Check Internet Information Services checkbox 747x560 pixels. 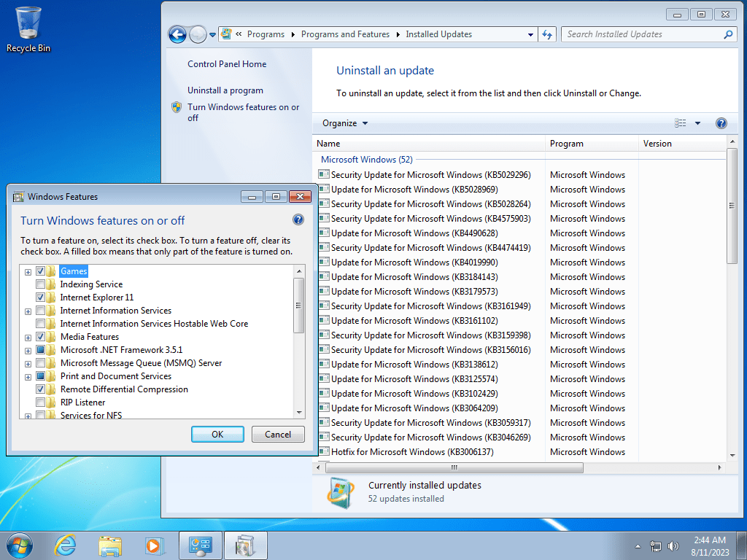(41, 311)
